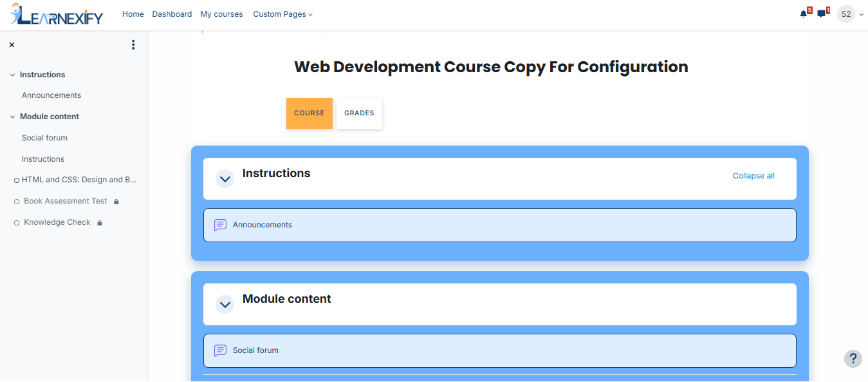Open the Social forum activity link
868x382 pixels.
(x=255, y=350)
